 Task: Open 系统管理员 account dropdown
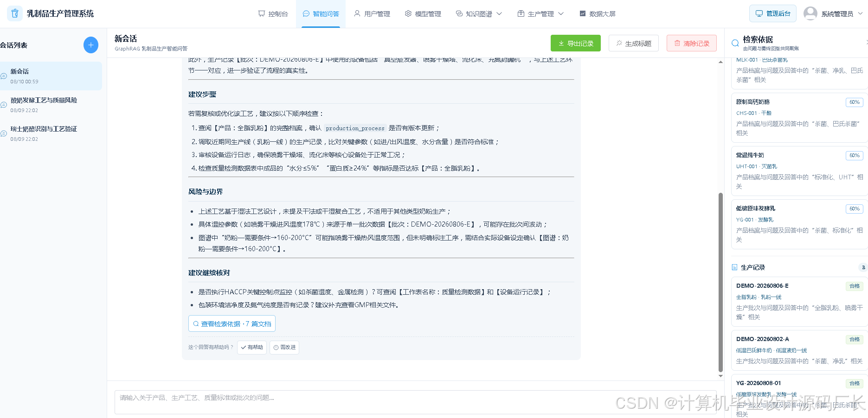tap(842, 14)
